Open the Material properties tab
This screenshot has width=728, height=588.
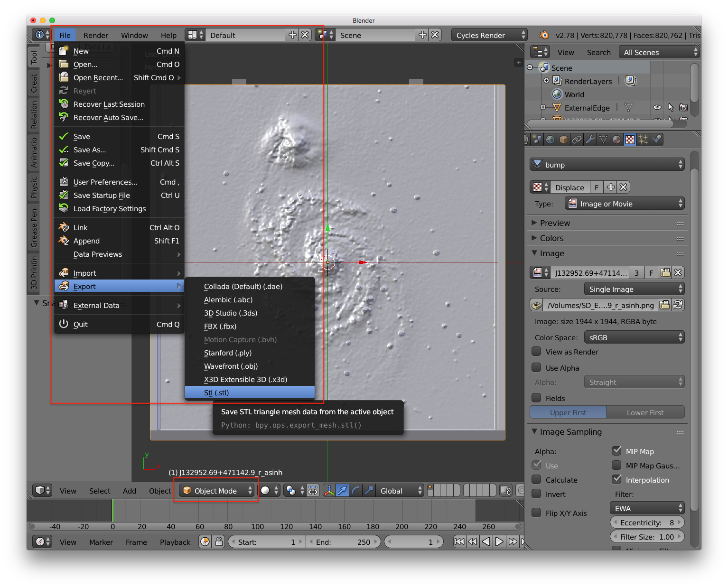pyautogui.click(x=616, y=139)
